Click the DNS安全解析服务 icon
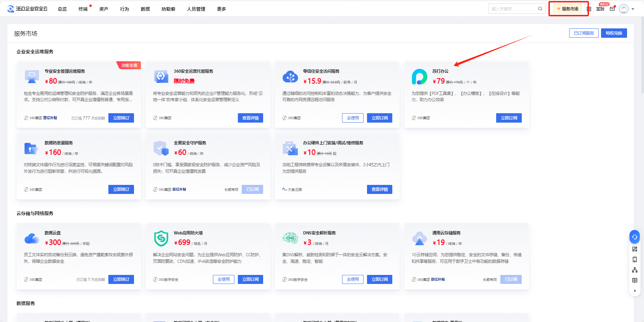This screenshot has width=644, height=322. [x=290, y=238]
